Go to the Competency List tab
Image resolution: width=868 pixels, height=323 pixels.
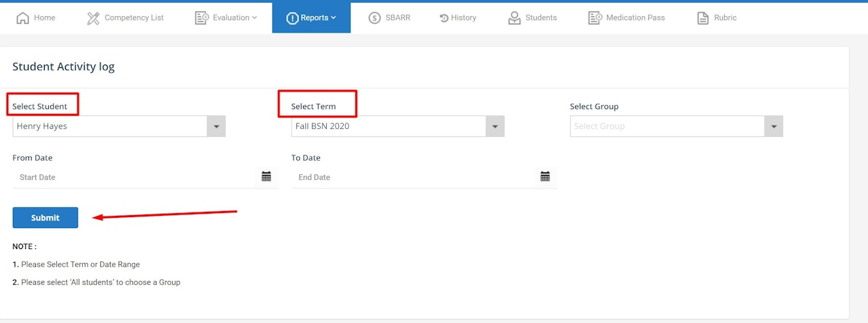125,18
